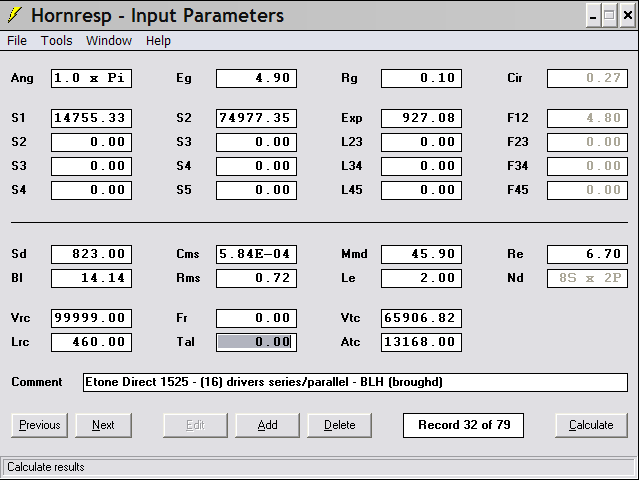The image size is (639, 480).
Task: Go to the Previous record
Action: click(x=40, y=425)
